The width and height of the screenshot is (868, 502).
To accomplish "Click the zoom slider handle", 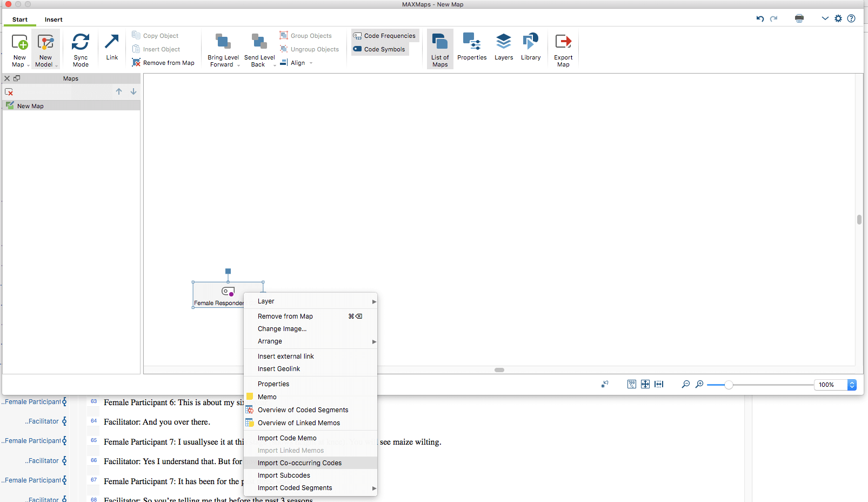I will pyautogui.click(x=729, y=385).
